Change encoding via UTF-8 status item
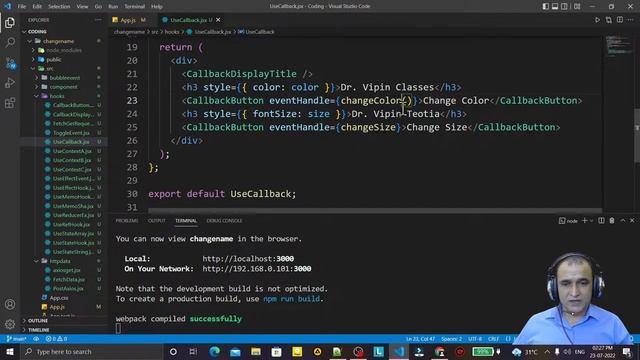640x360 pixels. (x=475, y=339)
